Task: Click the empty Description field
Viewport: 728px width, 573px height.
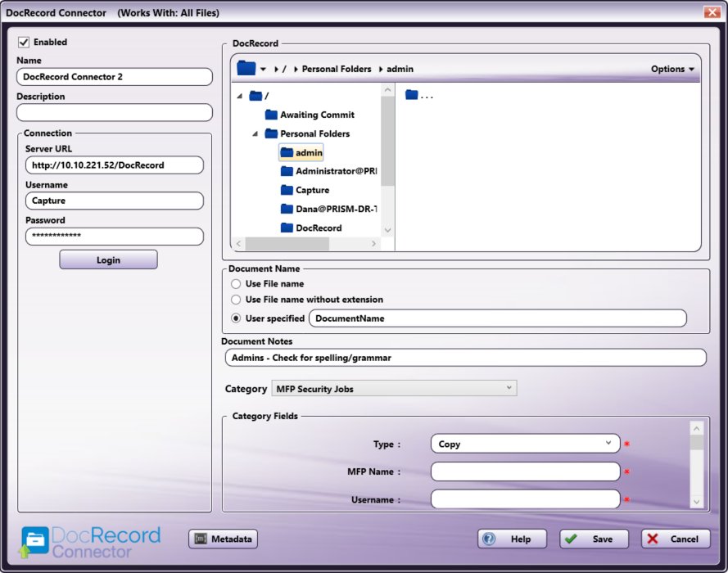Action: point(115,112)
